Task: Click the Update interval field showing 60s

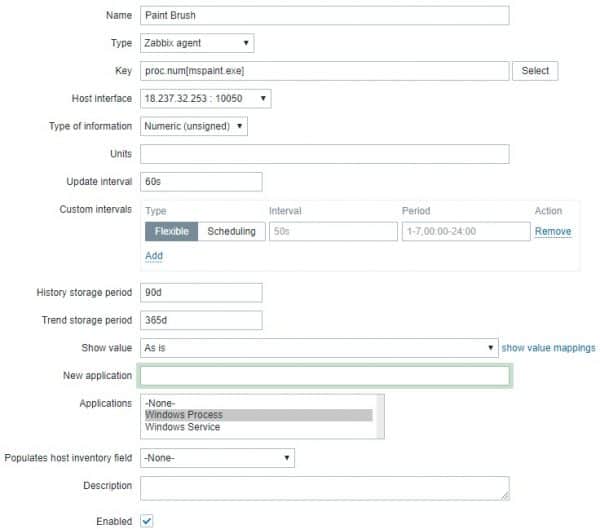Action: tap(201, 181)
